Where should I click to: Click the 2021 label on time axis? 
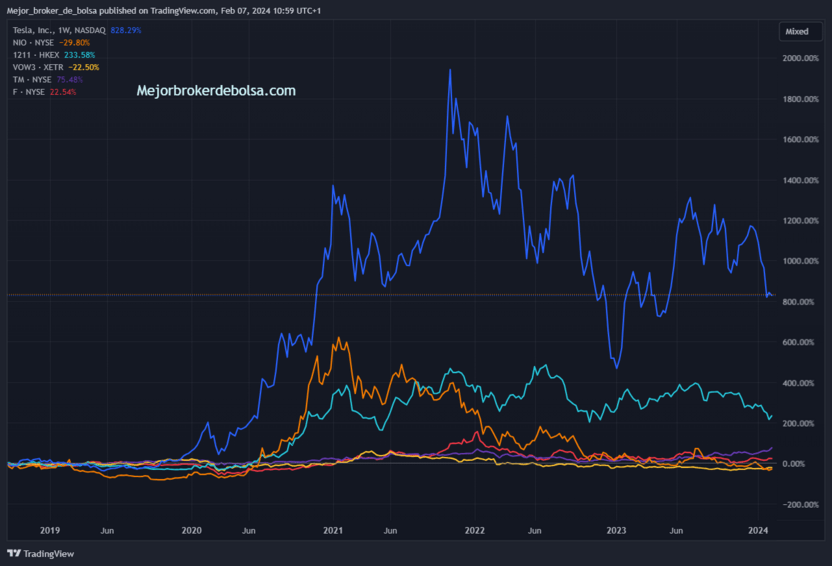333,530
